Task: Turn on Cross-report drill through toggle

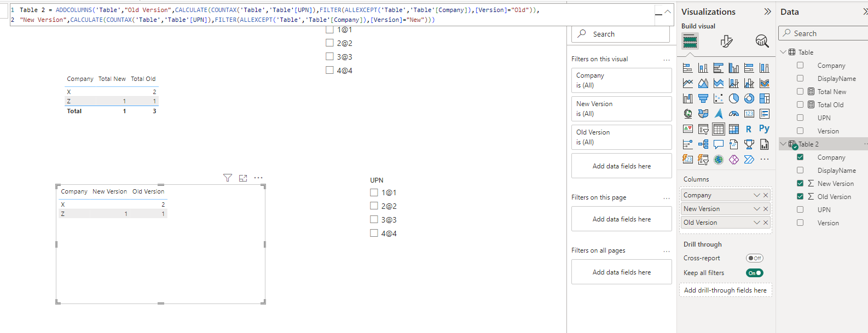Action: [x=754, y=258]
